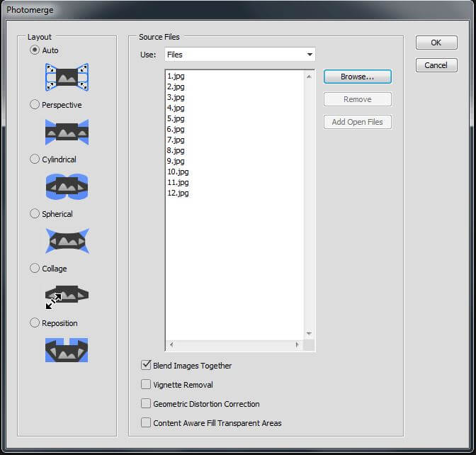
Task: Enable Vignette Removal checkbox
Action: point(146,385)
